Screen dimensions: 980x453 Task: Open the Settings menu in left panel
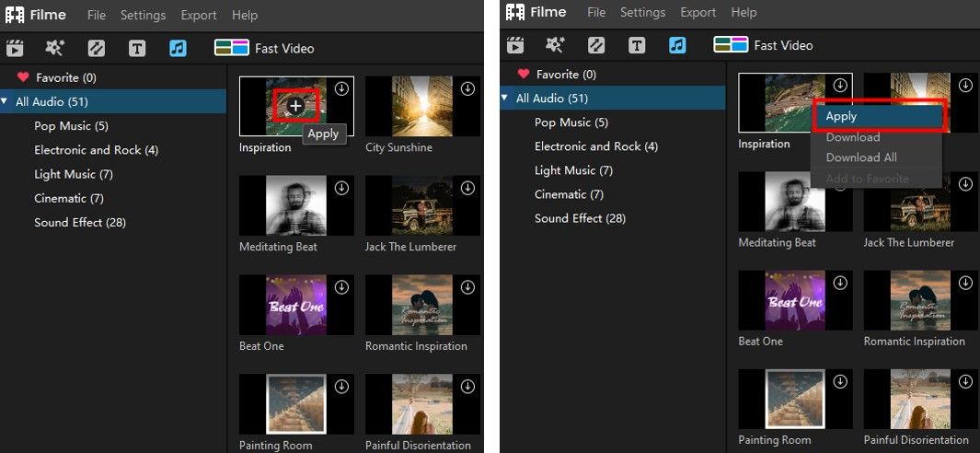(x=144, y=15)
